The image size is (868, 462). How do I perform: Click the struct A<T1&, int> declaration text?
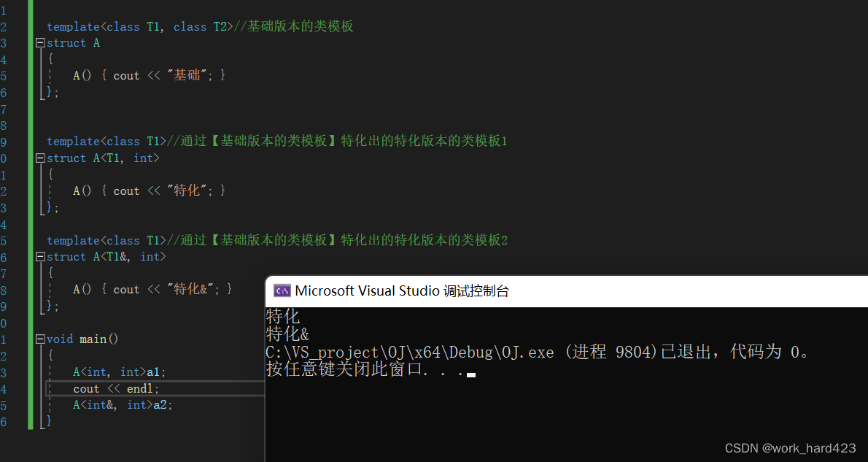pos(106,256)
